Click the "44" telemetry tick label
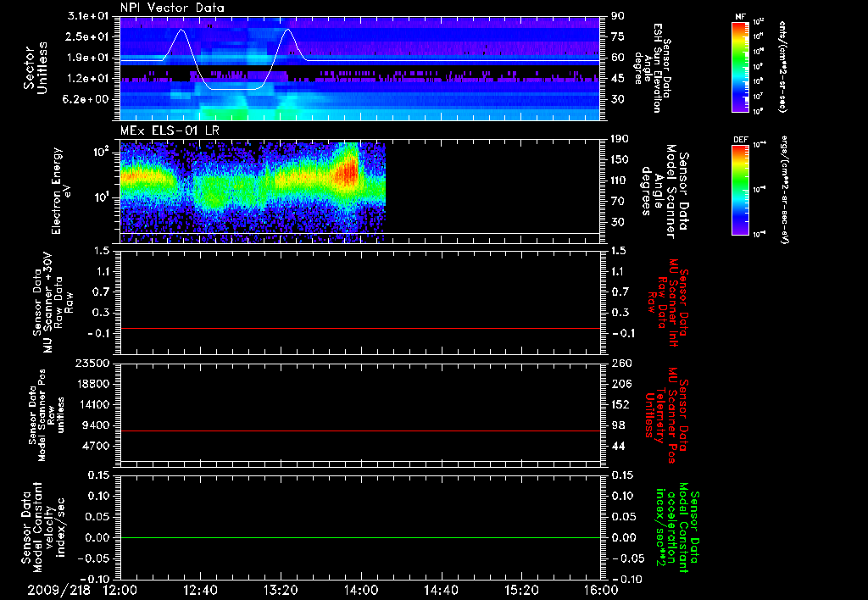The image size is (868, 600). 618,446
